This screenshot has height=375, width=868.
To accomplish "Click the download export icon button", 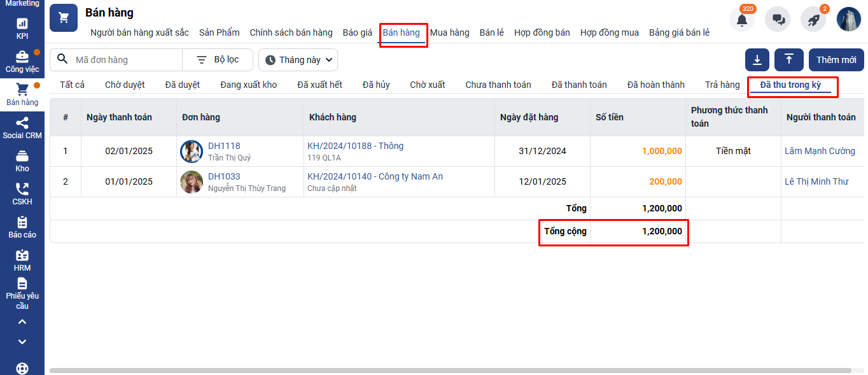I will pyautogui.click(x=757, y=60).
